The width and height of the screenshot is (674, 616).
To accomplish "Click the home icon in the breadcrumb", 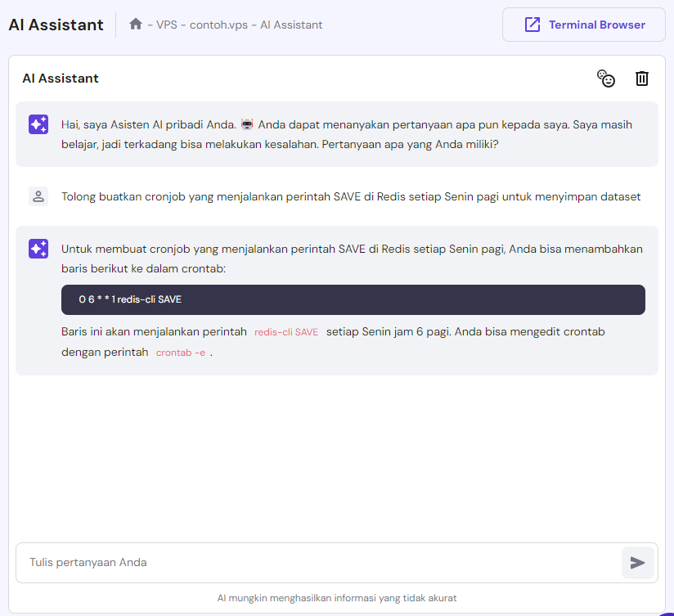I will (136, 25).
